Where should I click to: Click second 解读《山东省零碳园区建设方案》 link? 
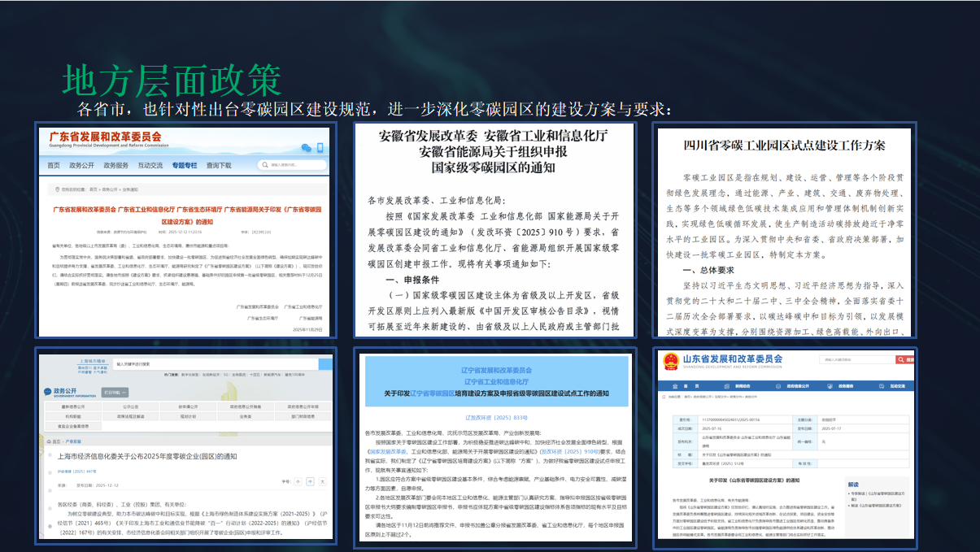pos(876,506)
